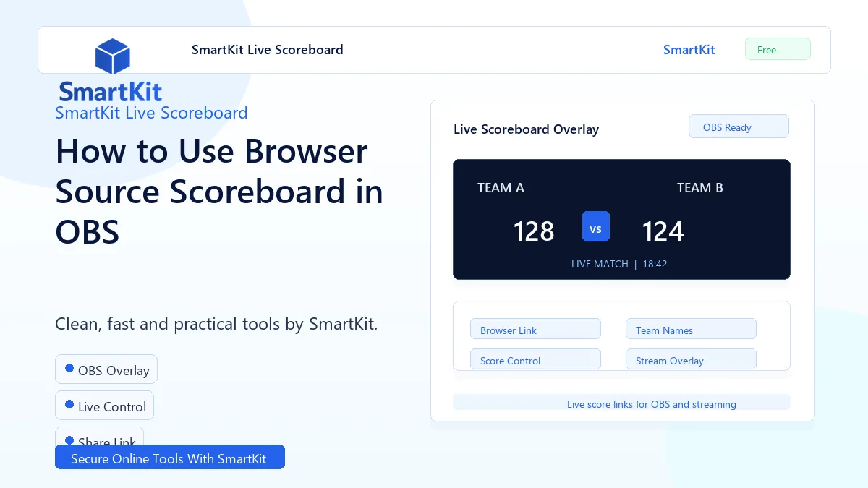Click the SmartKit blue cube logo icon
Viewport: 868px width, 488px height.
pyautogui.click(x=112, y=56)
